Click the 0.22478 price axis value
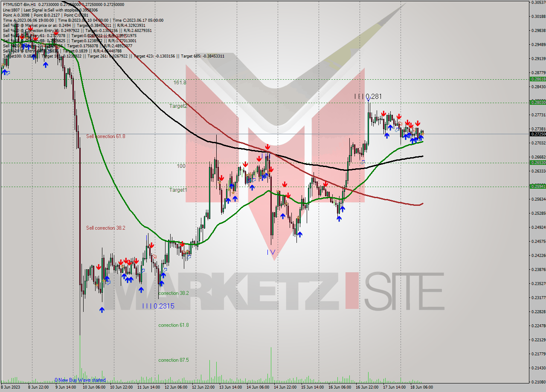The width and height of the screenshot is (546, 392). click(538, 326)
